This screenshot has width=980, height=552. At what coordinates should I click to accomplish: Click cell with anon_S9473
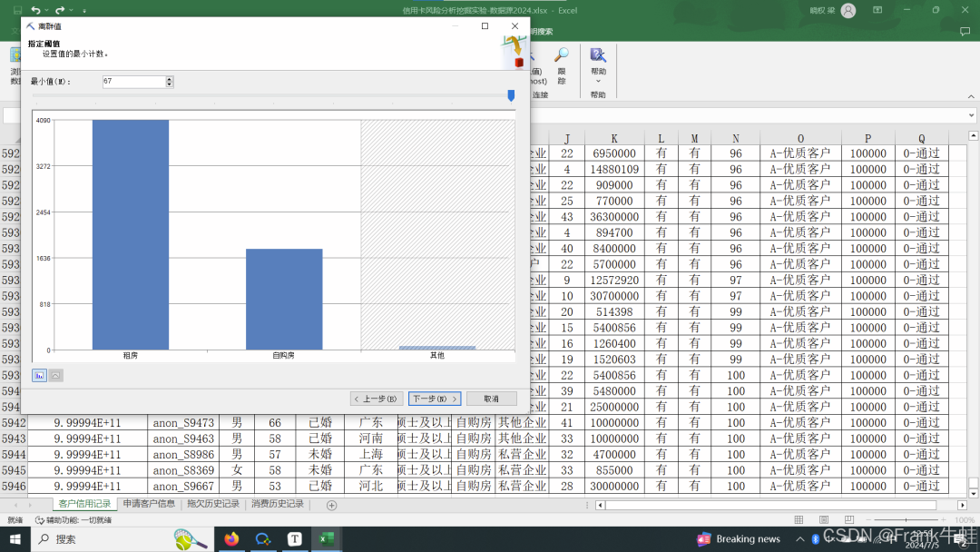(x=183, y=422)
